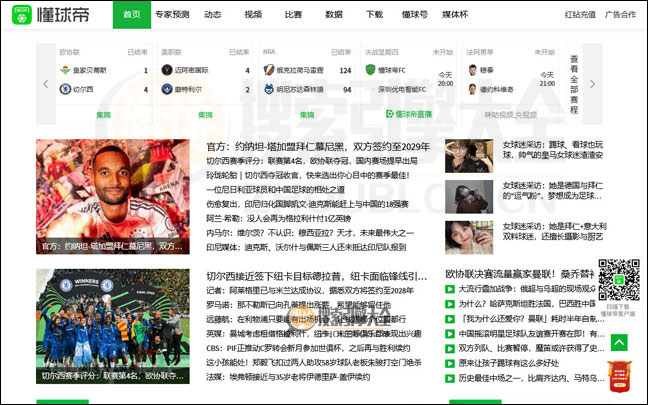Viewport: 648px width, 405px height.
Task: Click the 德约科维奇 player avatar
Action: point(472,89)
